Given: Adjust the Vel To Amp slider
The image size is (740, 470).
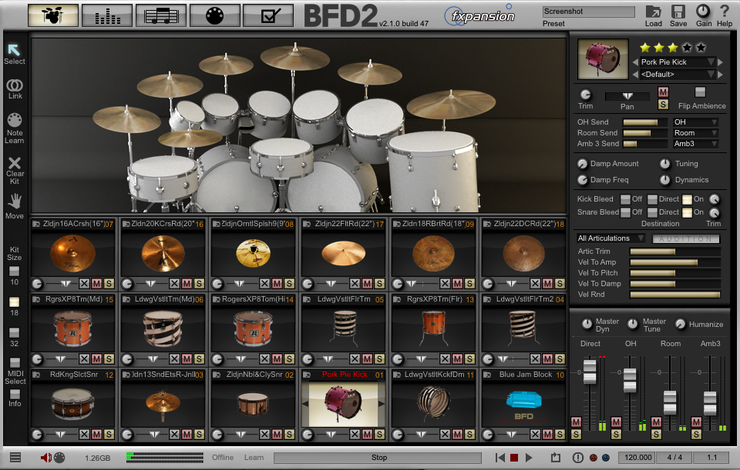Looking at the screenshot, I should tap(674, 262).
